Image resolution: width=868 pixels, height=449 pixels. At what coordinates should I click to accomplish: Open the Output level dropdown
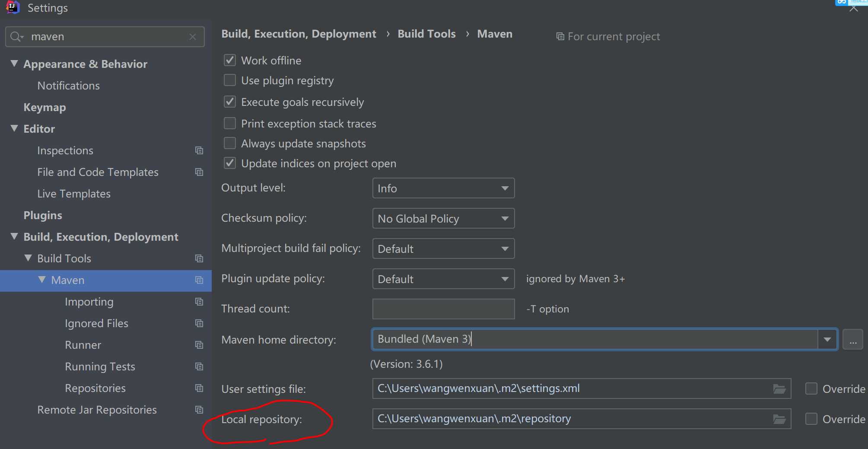[443, 188]
